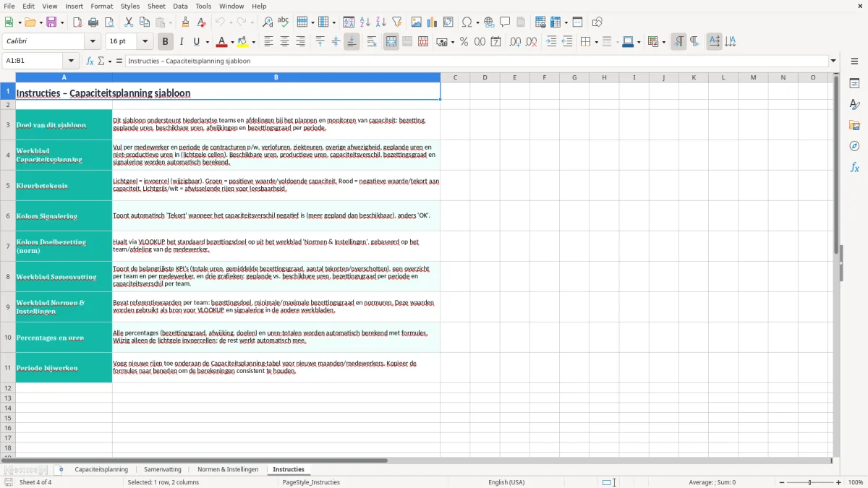The width and height of the screenshot is (868, 488).
Task: Click the Insert Chart icon
Action: click(x=433, y=22)
